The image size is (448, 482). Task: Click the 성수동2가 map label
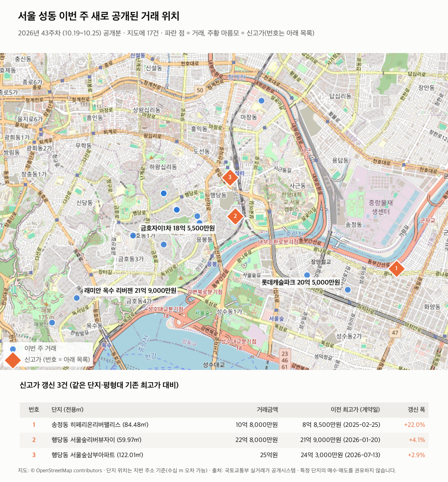pyautogui.click(x=349, y=336)
